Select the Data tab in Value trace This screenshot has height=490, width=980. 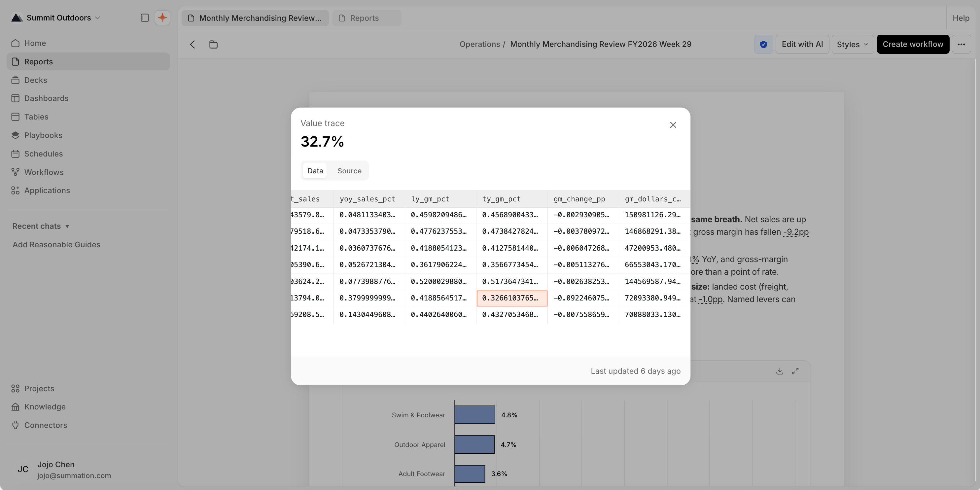[x=315, y=171]
